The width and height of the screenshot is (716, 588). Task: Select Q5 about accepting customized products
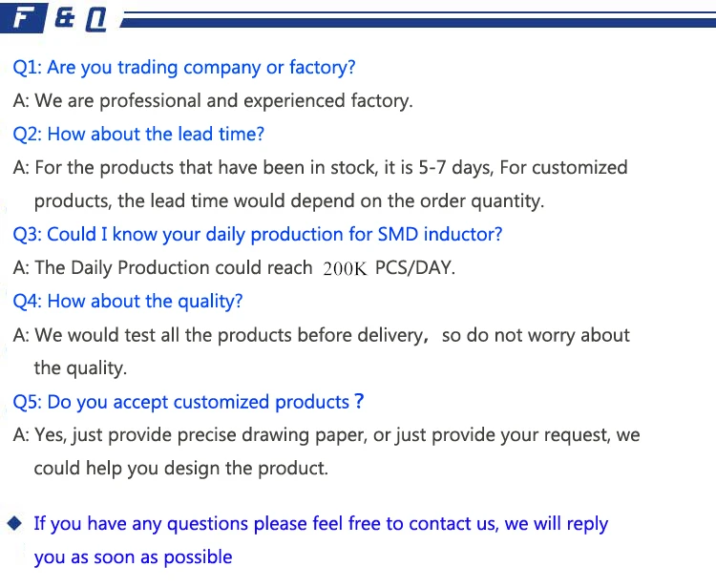pyautogui.click(x=188, y=402)
